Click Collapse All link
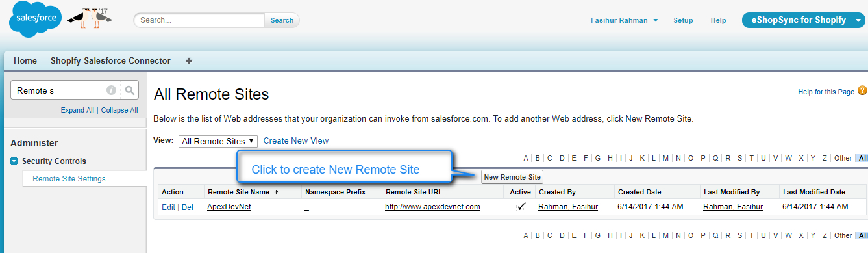Image resolution: width=868 pixels, height=253 pixels. [x=119, y=110]
